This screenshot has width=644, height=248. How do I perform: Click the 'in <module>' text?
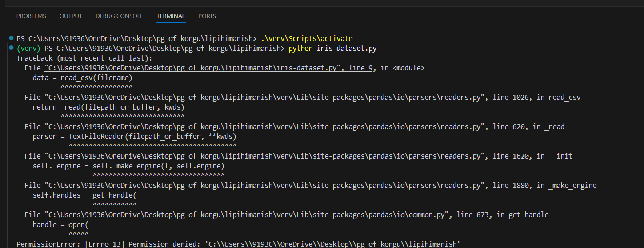[x=403, y=68]
